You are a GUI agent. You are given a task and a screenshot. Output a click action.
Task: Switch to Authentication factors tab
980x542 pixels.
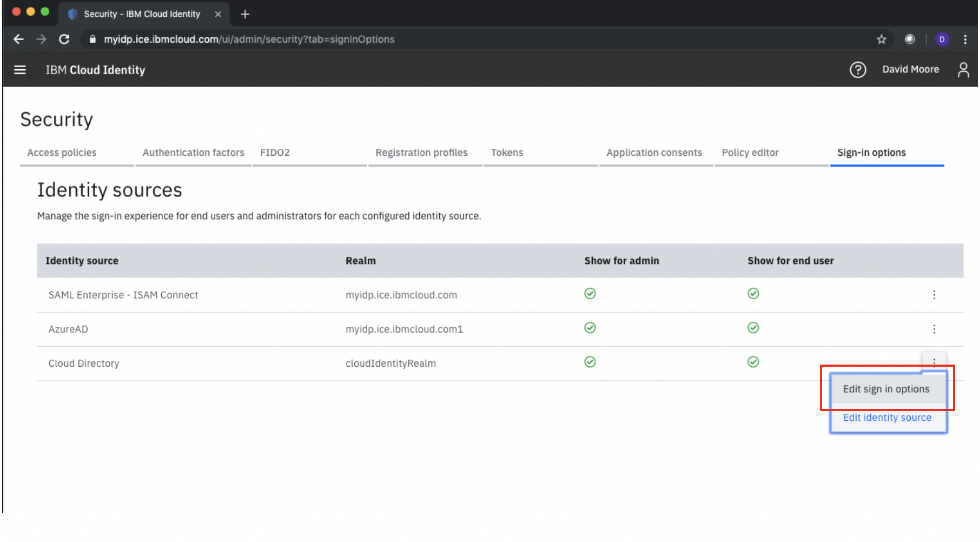coord(193,153)
